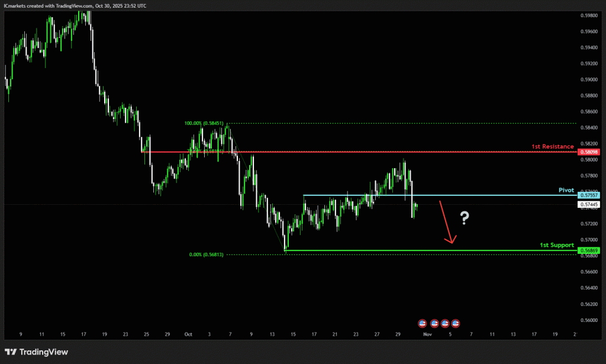Image resolution: width=606 pixels, height=364 pixels.
Task: Click the 'Oct' label on the time axis
Action: (188, 334)
